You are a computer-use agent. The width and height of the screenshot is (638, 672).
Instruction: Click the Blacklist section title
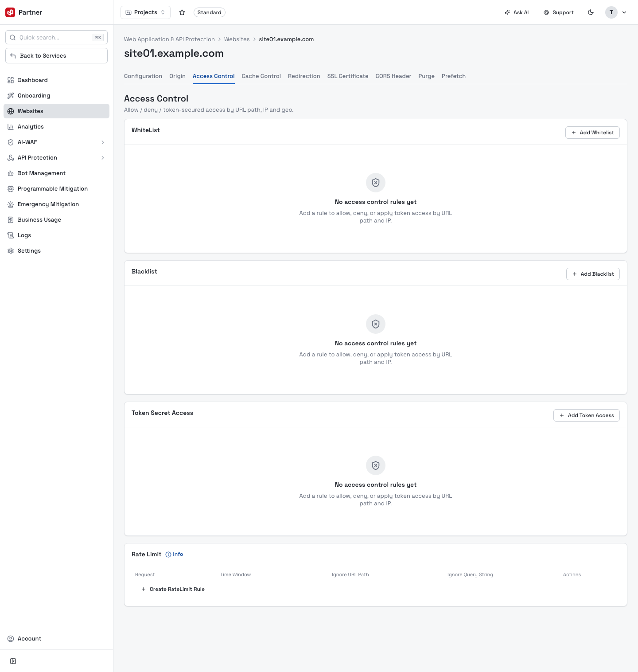point(144,271)
